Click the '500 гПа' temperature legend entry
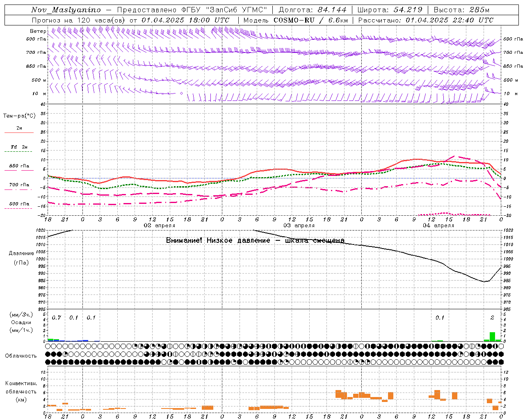 point(19,204)
